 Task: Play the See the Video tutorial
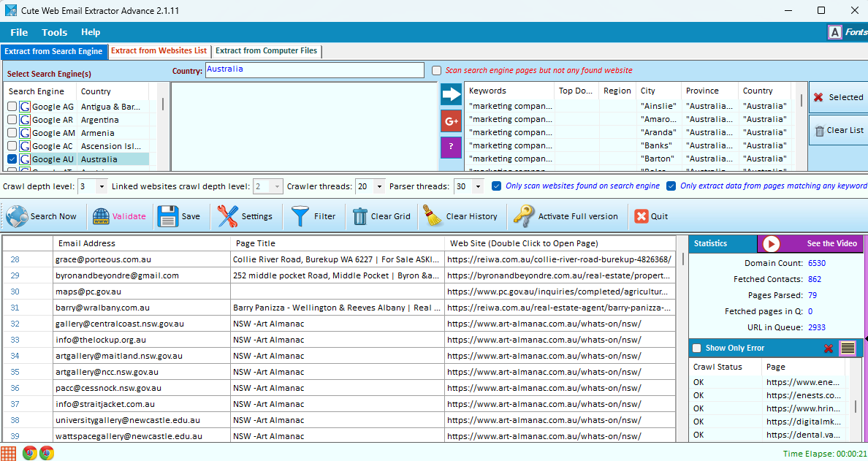click(x=772, y=244)
